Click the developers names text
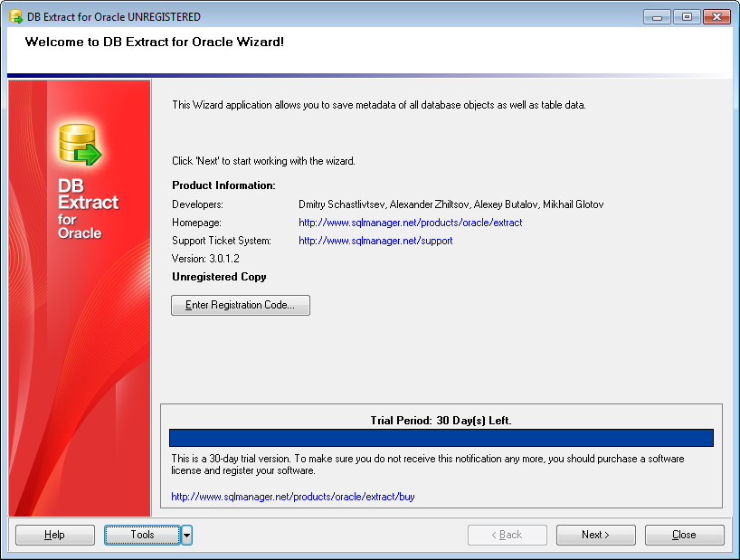 [451, 204]
